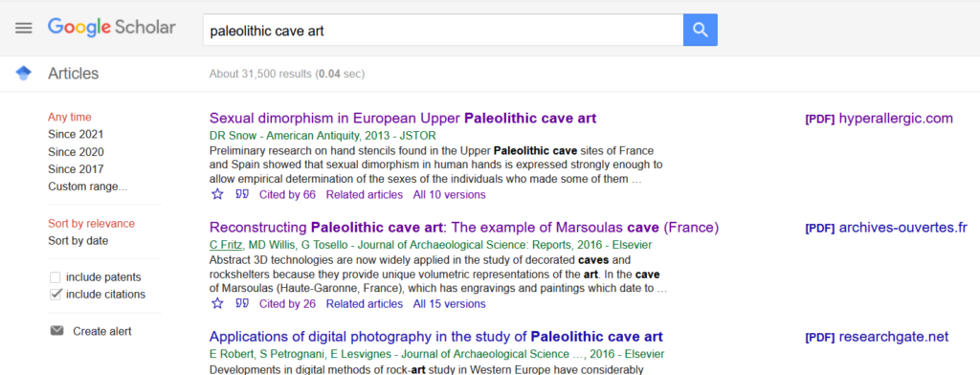View Related articles for Marsoulas cave result
Image resolution: width=980 pixels, height=375 pixels.
click(365, 304)
